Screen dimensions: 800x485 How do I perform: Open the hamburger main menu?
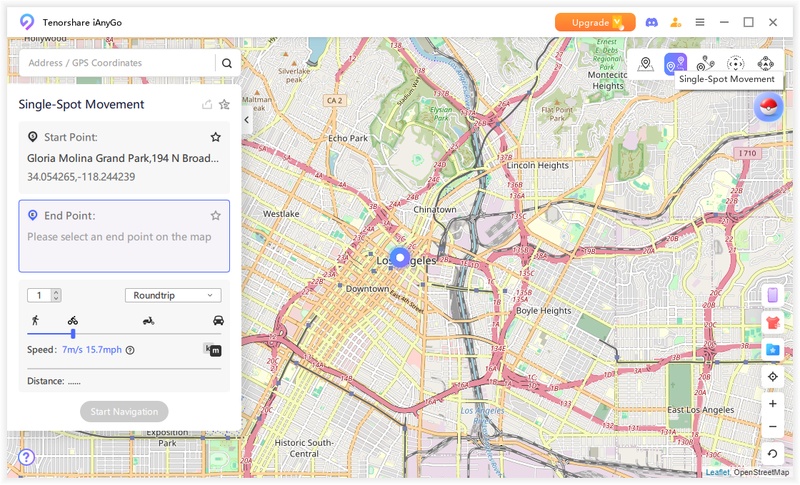(700, 22)
